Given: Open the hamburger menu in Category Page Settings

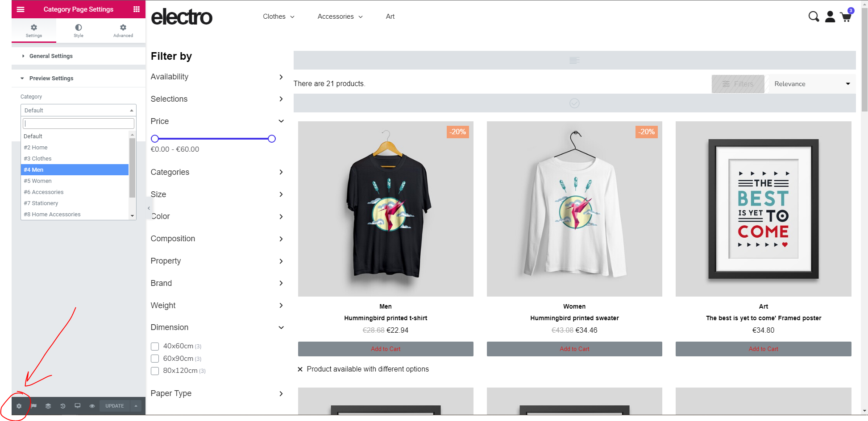Looking at the screenshot, I should click(x=21, y=9).
